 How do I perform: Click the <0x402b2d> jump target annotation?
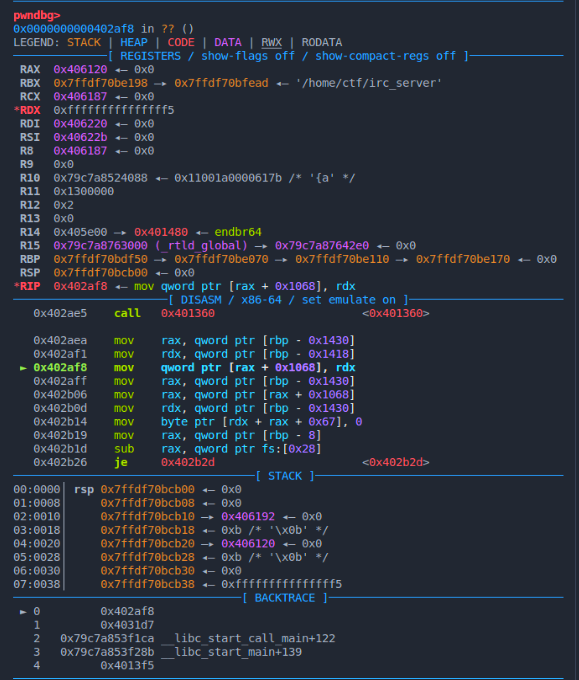(x=396, y=462)
